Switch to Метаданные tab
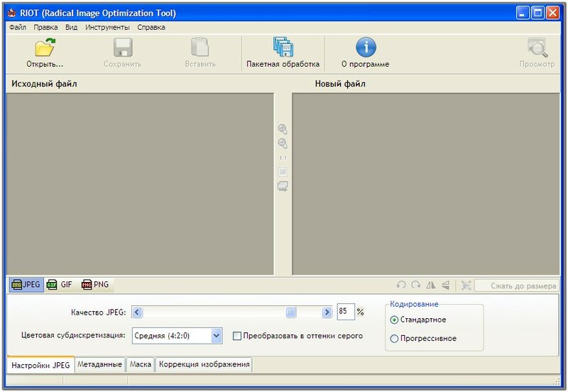Viewport: 568px width, 392px height. coord(99,364)
